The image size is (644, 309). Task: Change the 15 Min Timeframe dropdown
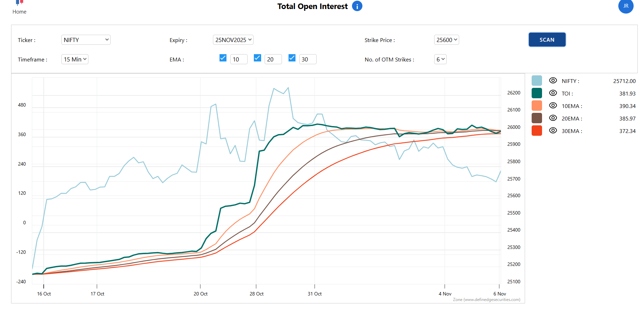point(75,59)
